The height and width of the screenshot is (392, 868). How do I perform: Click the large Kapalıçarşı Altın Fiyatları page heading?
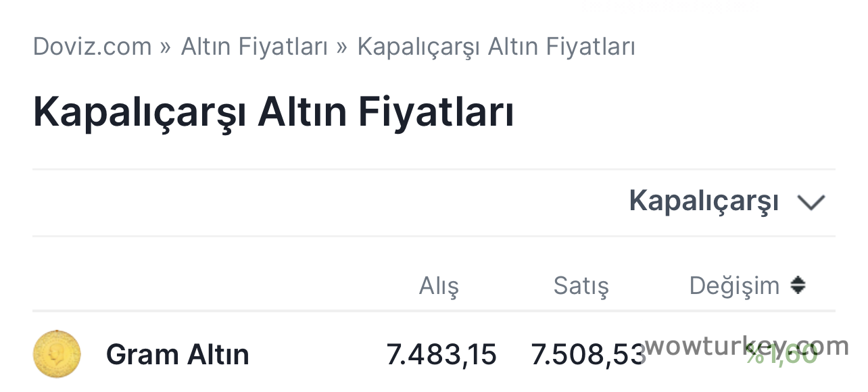[273, 112]
